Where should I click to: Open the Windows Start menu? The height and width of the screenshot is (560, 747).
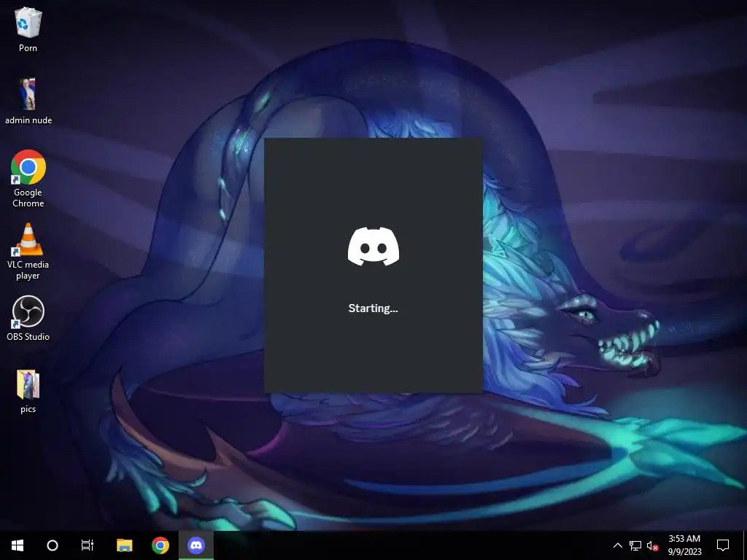pos(18,545)
